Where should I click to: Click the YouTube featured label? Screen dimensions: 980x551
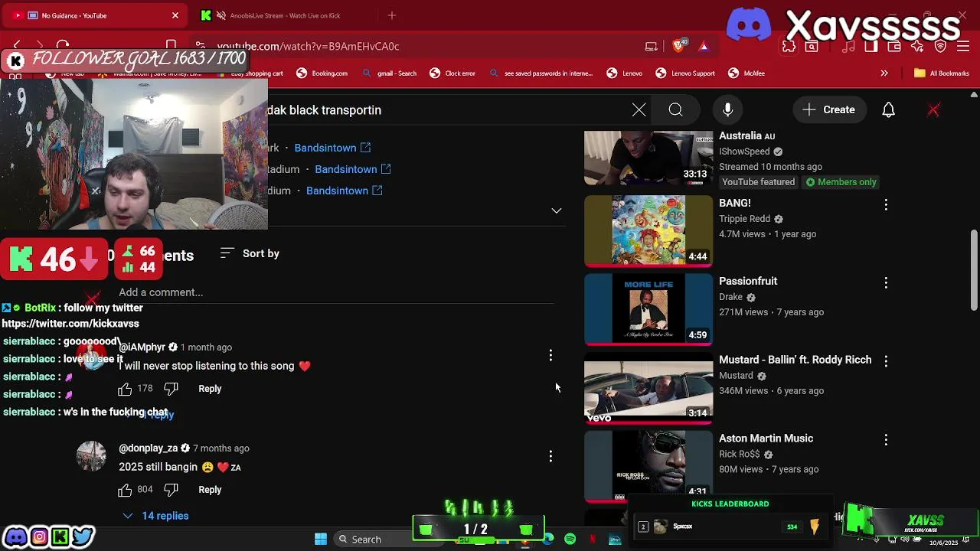point(758,182)
